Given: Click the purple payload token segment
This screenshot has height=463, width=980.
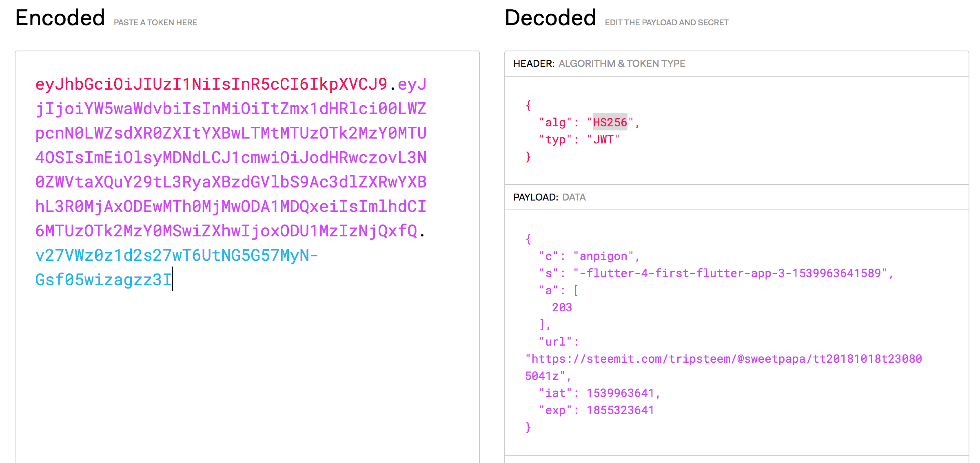Looking at the screenshot, I should (x=231, y=158).
